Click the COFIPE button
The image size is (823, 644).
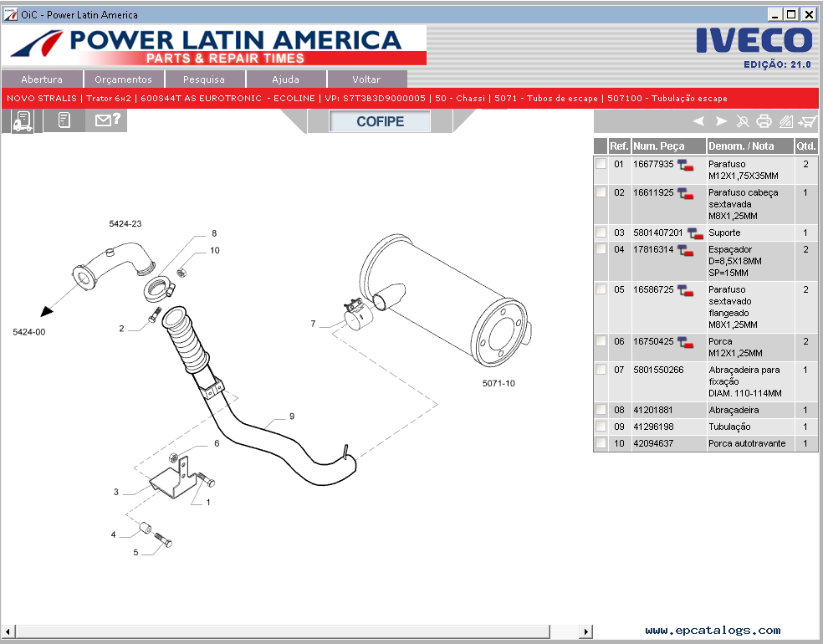pyautogui.click(x=380, y=121)
